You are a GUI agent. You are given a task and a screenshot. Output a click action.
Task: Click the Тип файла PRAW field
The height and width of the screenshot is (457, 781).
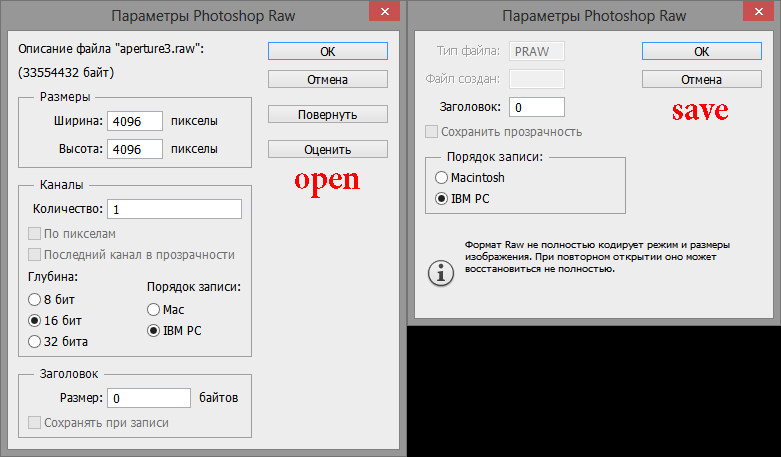point(537,51)
